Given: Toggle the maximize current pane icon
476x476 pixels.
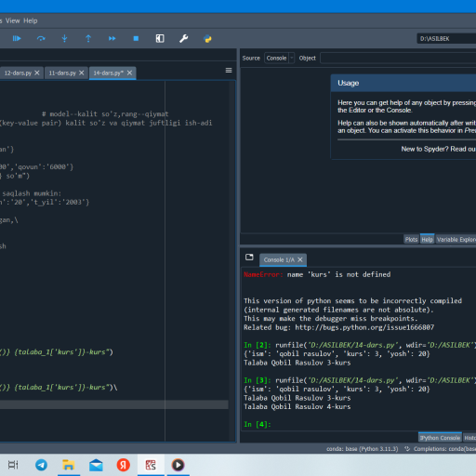Looking at the screenshot, I should [160, 38].
